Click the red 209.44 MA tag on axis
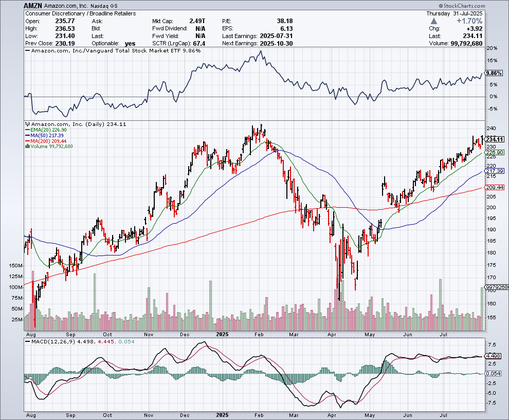509x420 pixels. 495,187
